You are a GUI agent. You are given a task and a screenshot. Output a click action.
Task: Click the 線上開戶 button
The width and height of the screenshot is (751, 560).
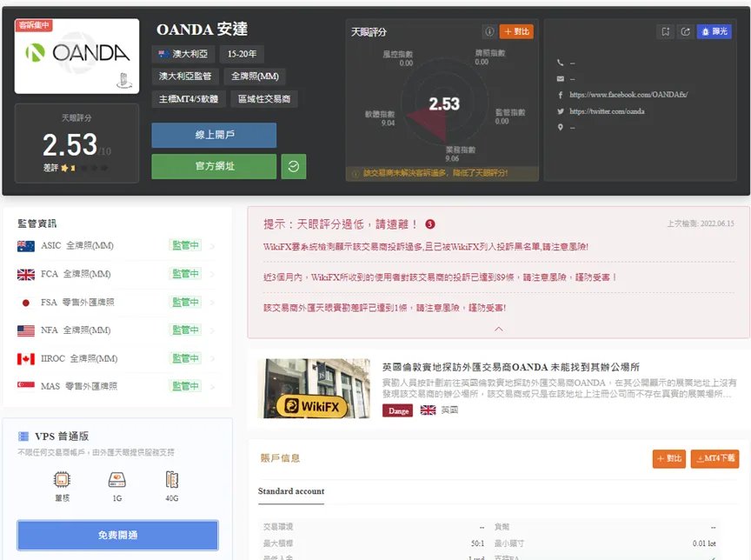point(214,135)
